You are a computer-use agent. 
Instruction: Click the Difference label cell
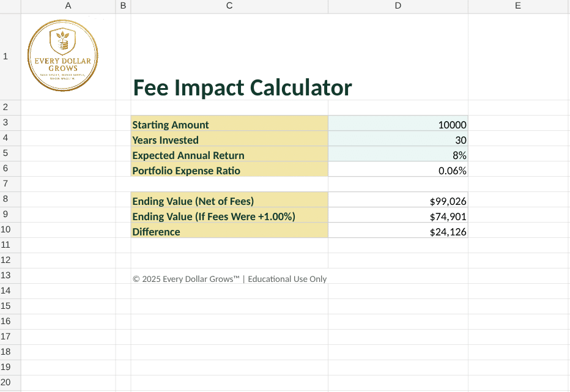(229, 230)
